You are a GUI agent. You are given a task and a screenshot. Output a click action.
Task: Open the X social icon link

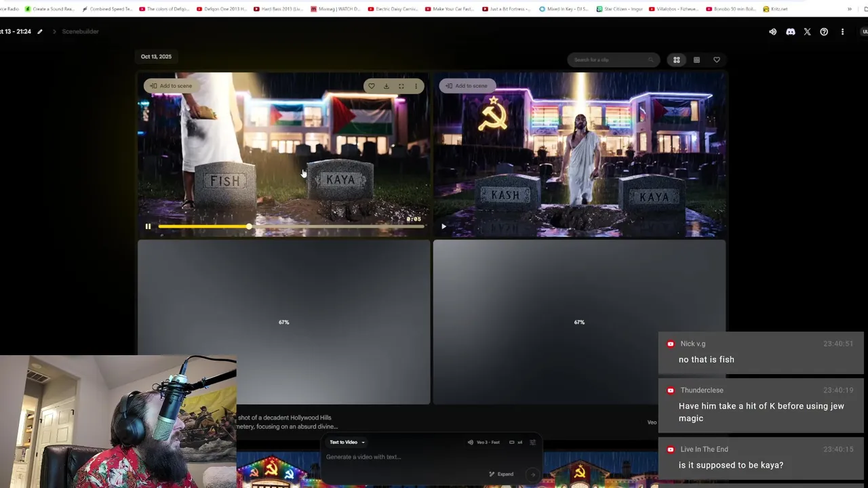(807, 32)
